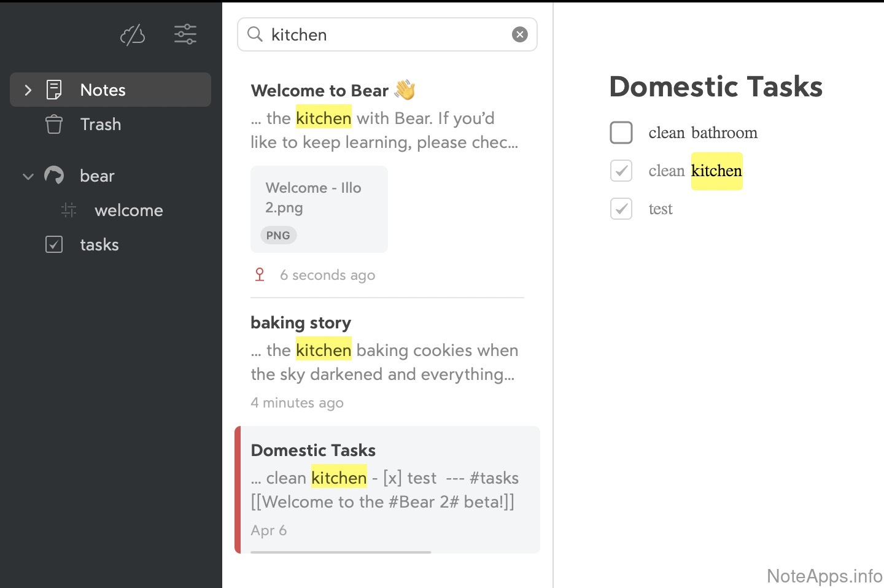The height and width of the screenshot is (588, 884).
Task: Select the Notes sidebar item
Action: click(103, 90)
